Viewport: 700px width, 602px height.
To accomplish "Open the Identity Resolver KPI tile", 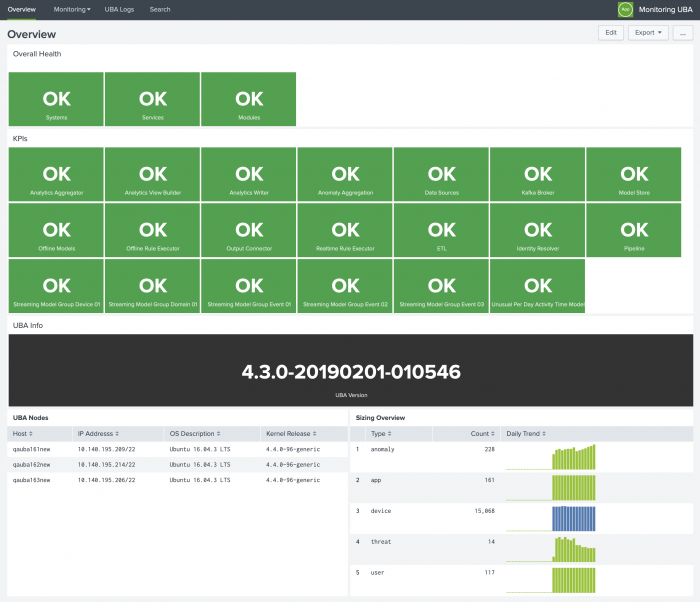I will (538, 230).
